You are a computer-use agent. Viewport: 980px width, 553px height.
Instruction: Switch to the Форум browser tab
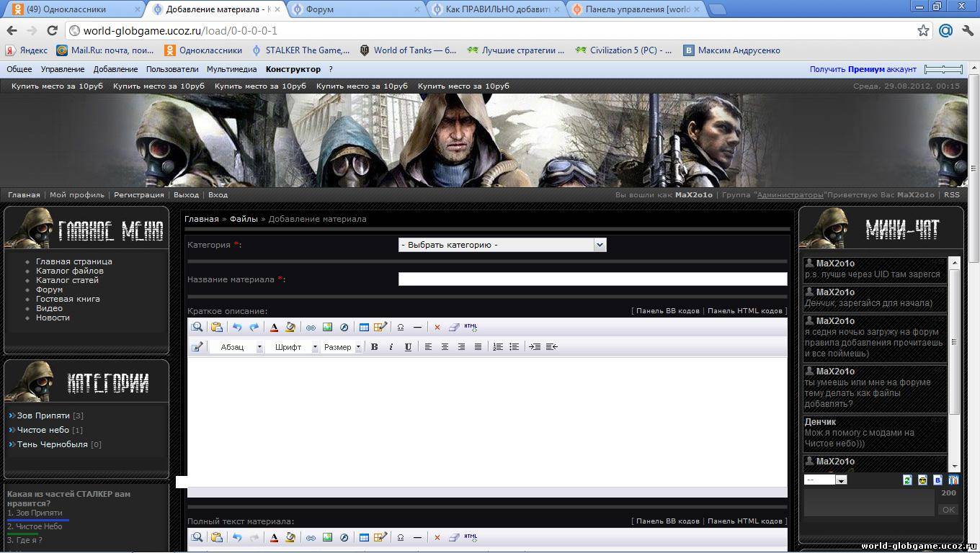pyautogui.click(x=357, y=9)
